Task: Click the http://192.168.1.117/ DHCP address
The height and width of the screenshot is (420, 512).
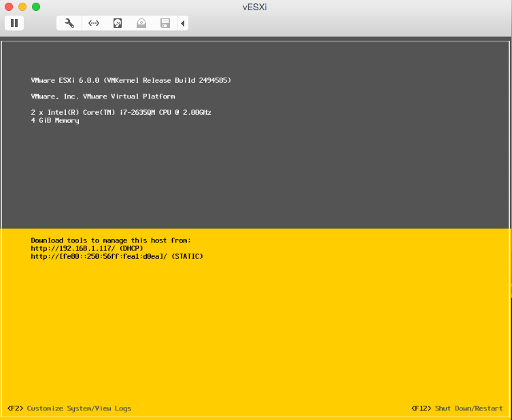Action: pos(87,248)
